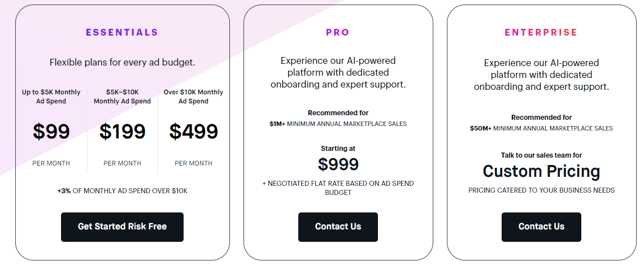Choose the $499 per month tier
This screenshot has height=265, width=644.
click(193, 132)
